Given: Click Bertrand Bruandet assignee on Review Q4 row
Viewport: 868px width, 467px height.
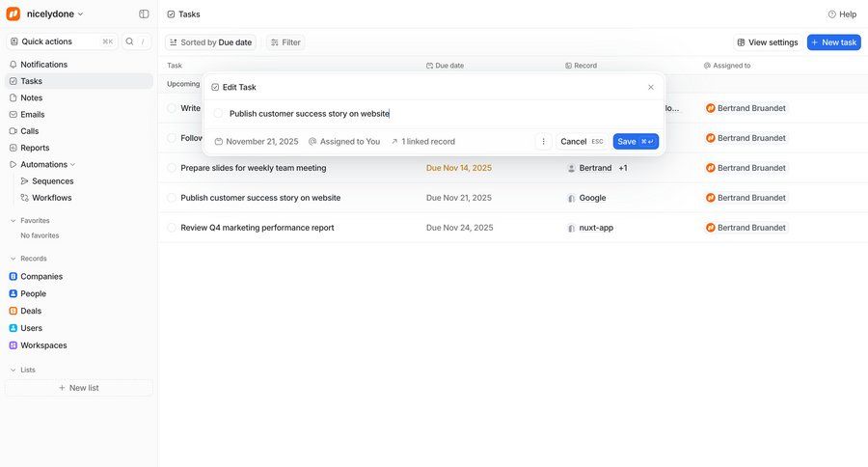Looking at the screenshot, I should click(x=746, y=228).
